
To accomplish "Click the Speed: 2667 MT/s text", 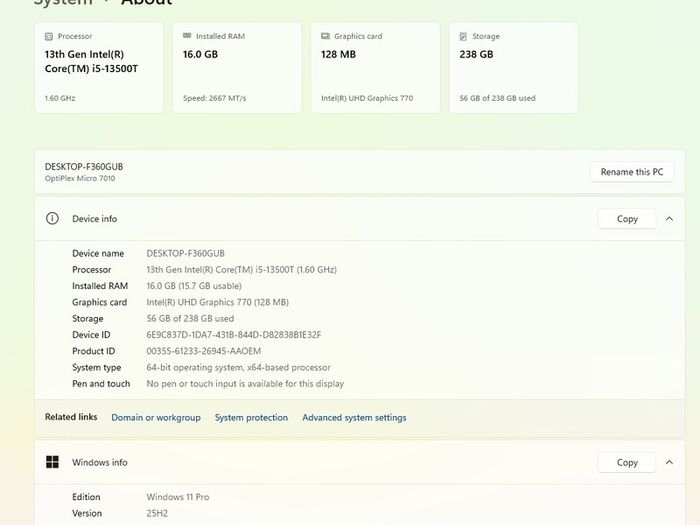I will pyautogui.click(x=214, y=98).
